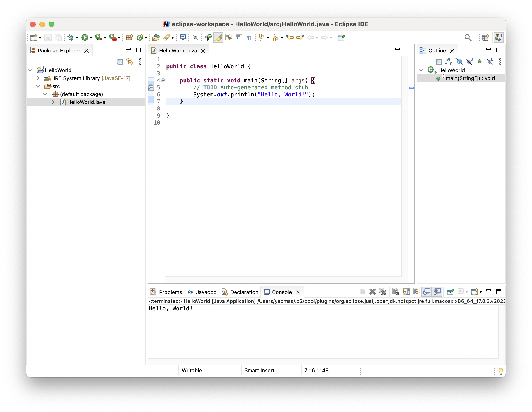Image resolution: width=532 pixels, height=412 pixels.
Task: Open the Run button dropdown arrow
Action: pyautogui.click(x=91, y=38)
